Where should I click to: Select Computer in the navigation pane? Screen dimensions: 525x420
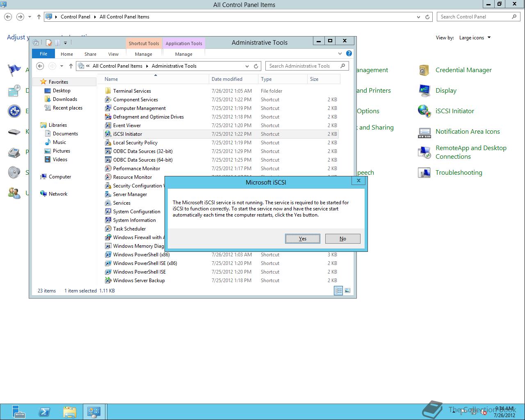(x=60, y=177)
